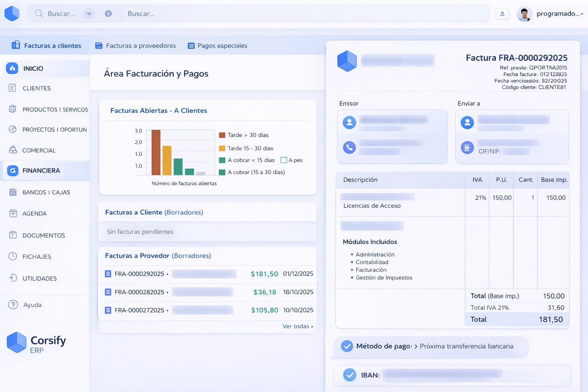Click the Fichajes clock icon
The image size is (588, 392).
(13, 256)
